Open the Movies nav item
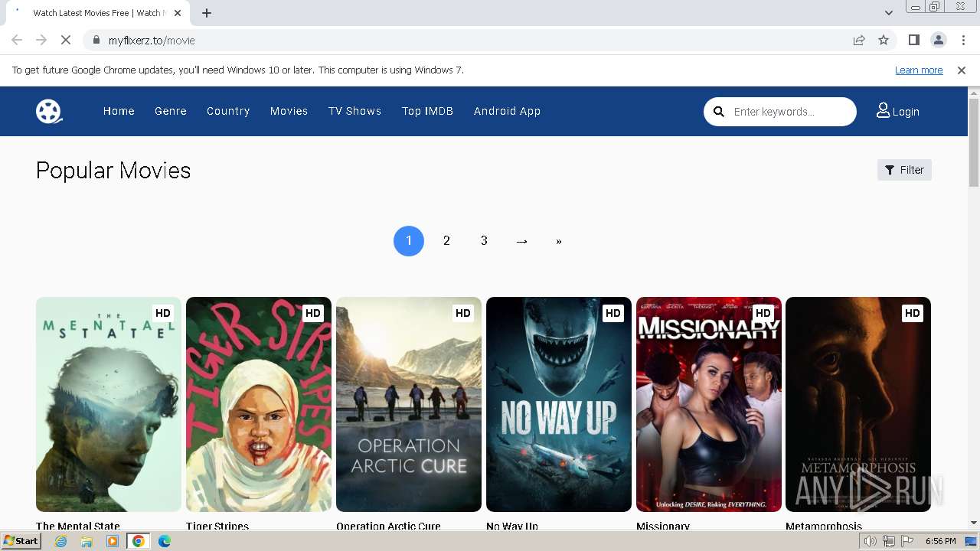This screenshot has width=980, height=551. pos(289,111)
